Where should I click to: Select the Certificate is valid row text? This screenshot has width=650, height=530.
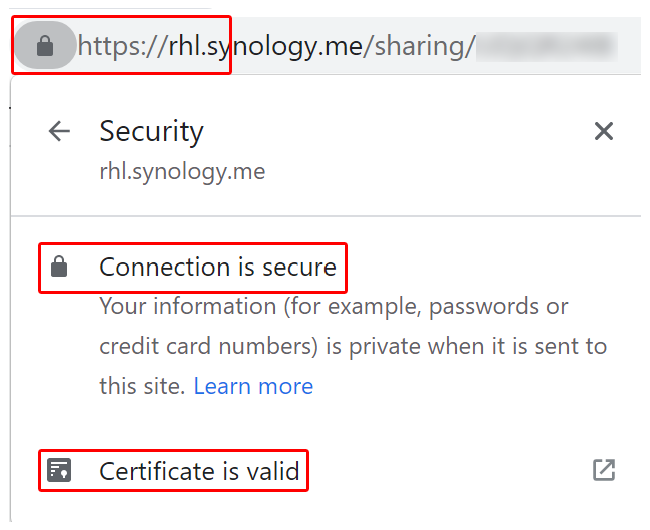click(x=199, y=471)
